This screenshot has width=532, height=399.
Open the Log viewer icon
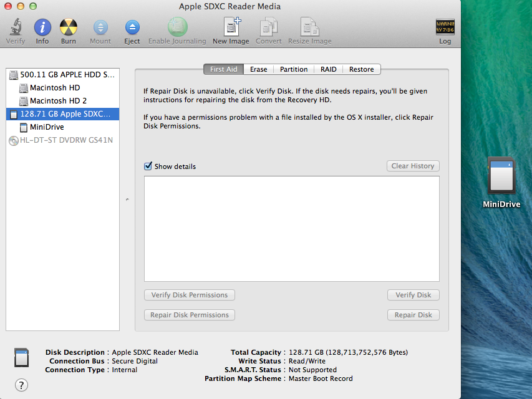click(x=445, y=27)
